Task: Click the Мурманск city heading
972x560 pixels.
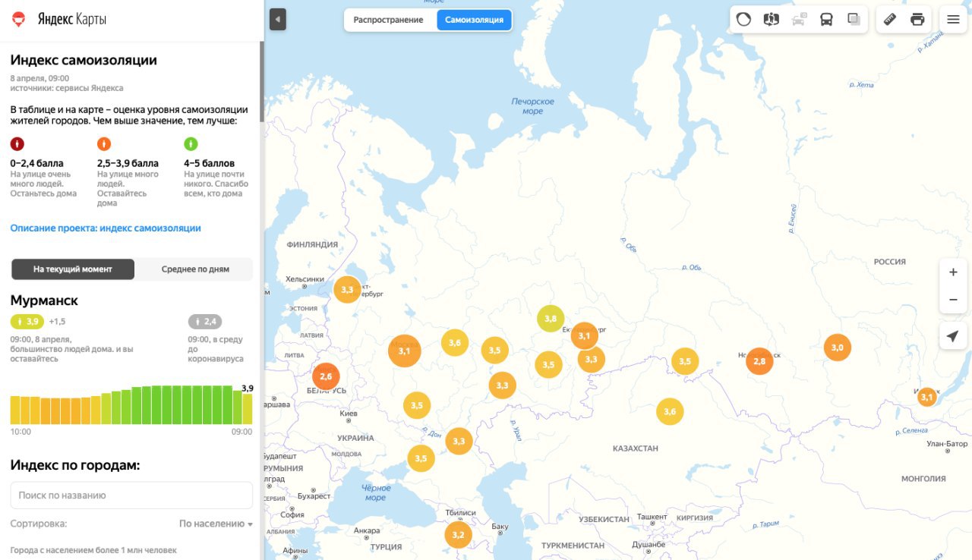Action: pyautogui.click(x=44, y=300)
